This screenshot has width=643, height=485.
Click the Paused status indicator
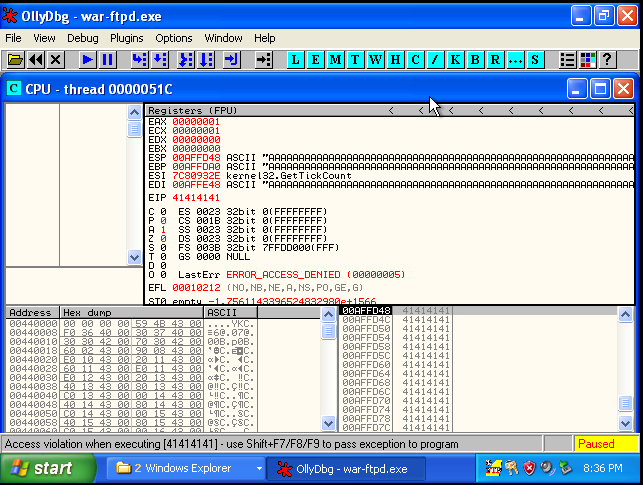[606, 444]
